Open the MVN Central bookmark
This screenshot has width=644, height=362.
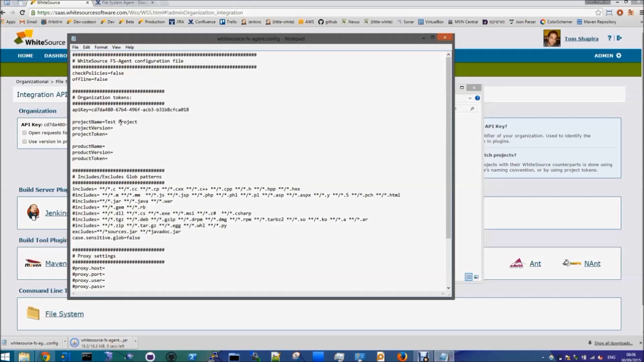click(x=463, y=22)
